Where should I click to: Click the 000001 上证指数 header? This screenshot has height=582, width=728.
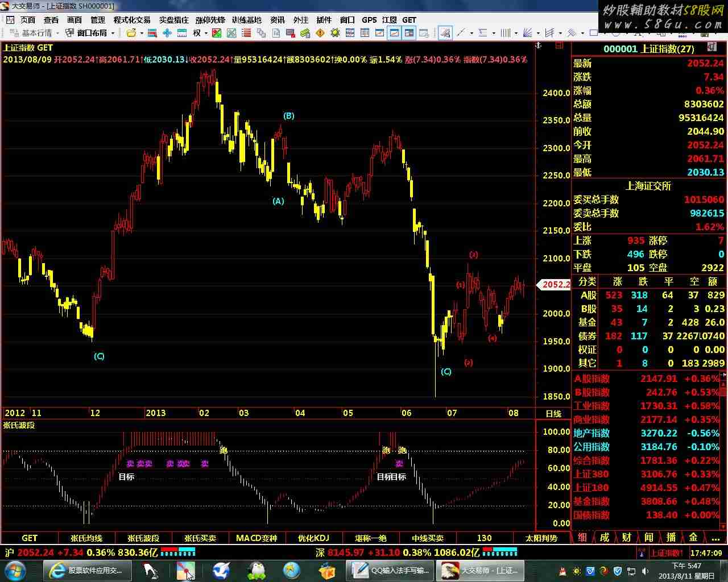click(648, 49)
